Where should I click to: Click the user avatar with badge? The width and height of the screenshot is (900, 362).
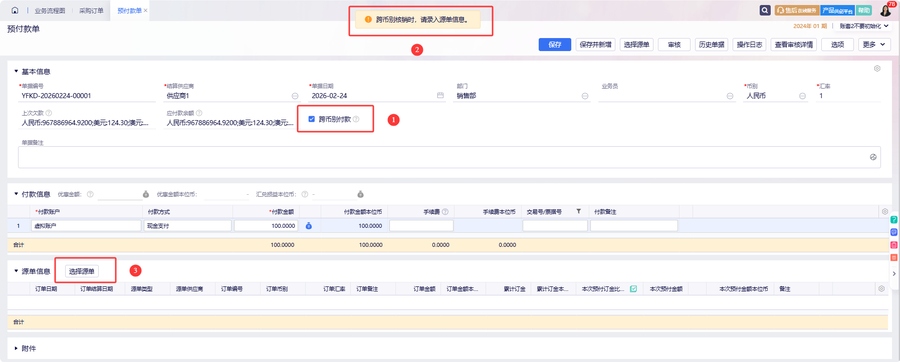[x=886, y=10]
